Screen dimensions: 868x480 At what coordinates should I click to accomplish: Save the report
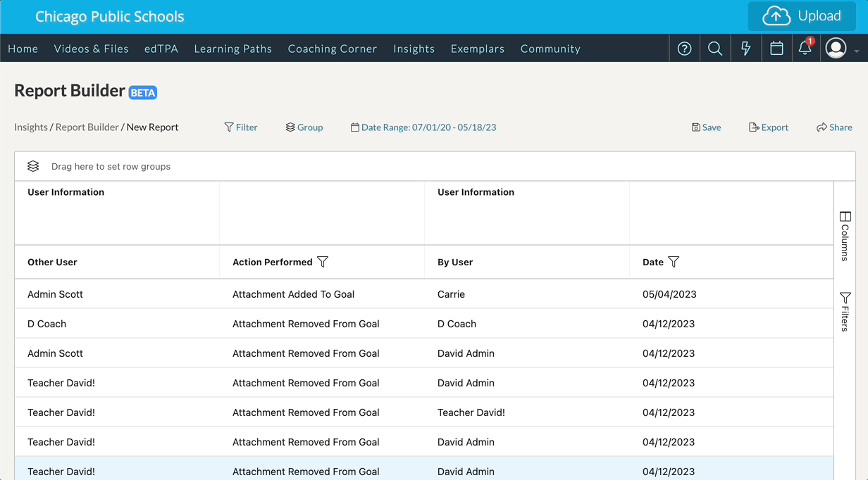[x=706, y=127]
